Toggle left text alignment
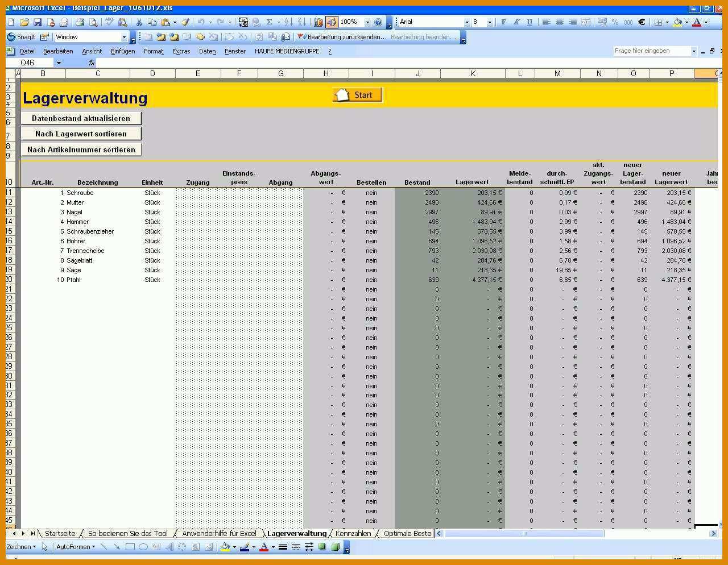The width and height of the screenshot is (728, 565). click(546, 22)
